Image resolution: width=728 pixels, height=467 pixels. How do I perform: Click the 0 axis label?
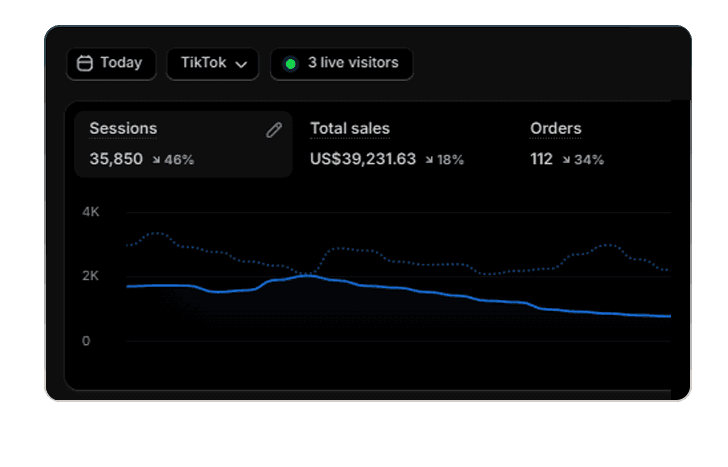pos(86,341)
